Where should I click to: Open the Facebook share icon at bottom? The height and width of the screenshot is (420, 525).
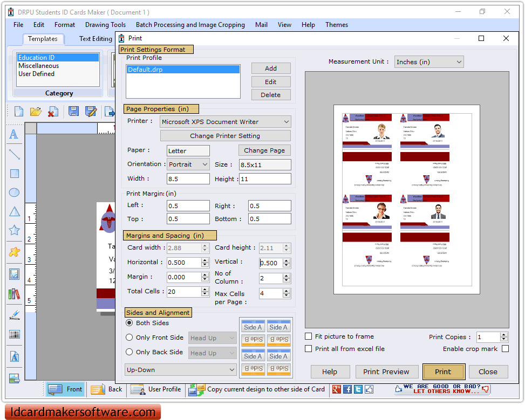tap(347, 389)
